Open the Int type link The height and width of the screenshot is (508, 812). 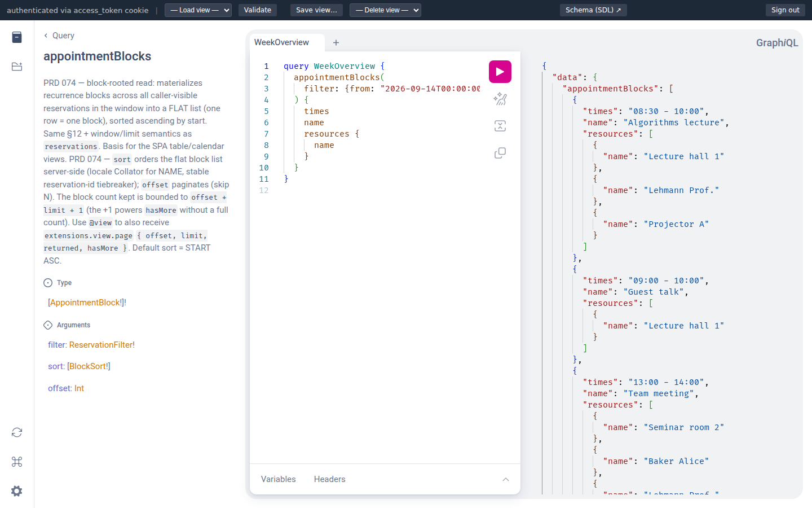tap(79, 388)
